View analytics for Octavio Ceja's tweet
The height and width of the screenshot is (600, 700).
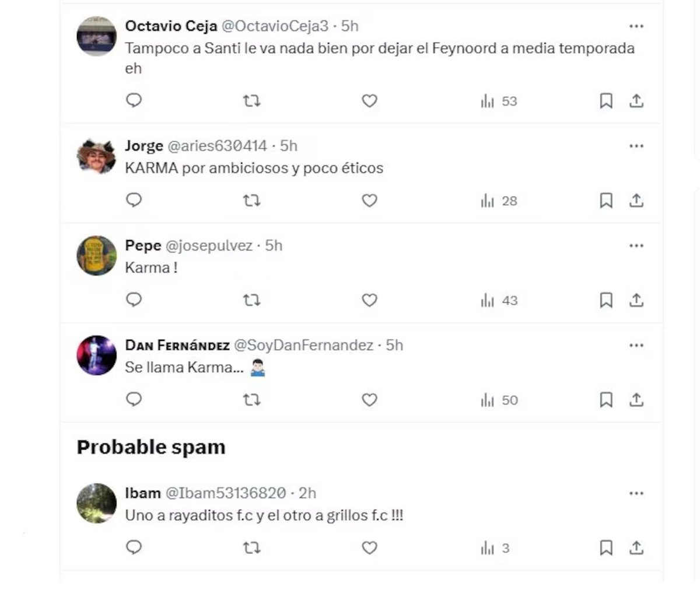pyautogui.click(x=499, y=101)
